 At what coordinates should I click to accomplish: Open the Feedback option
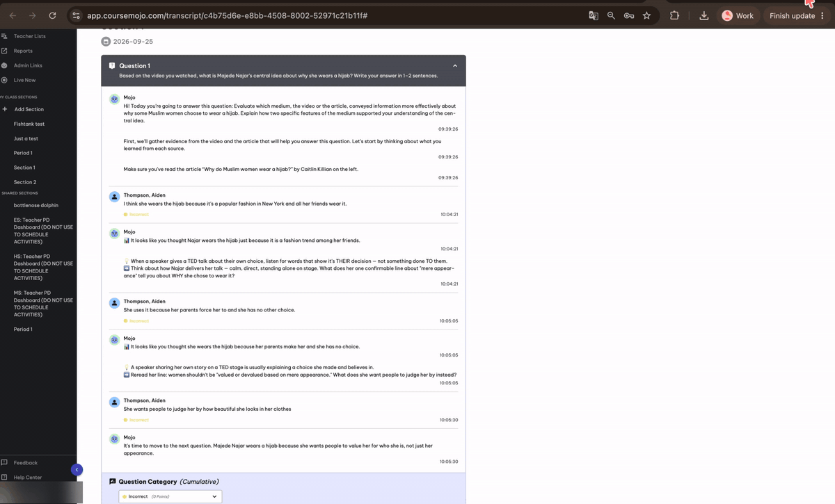26,462
